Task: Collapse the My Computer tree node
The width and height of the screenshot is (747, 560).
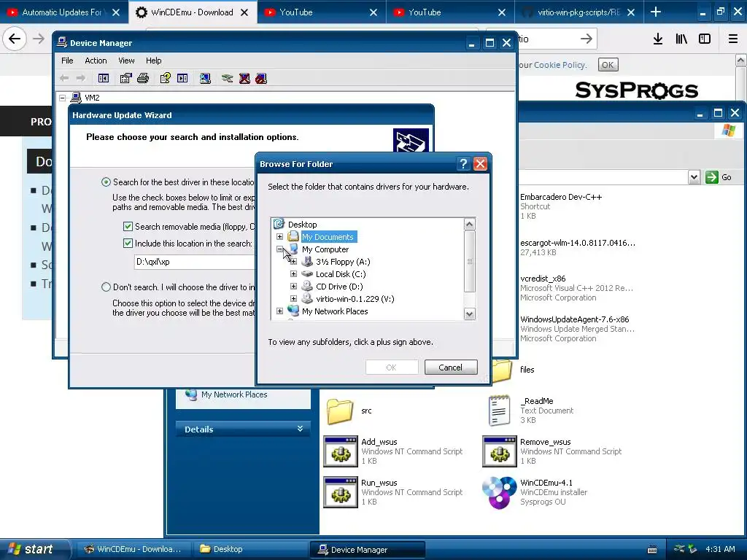Action: point(279,249)
